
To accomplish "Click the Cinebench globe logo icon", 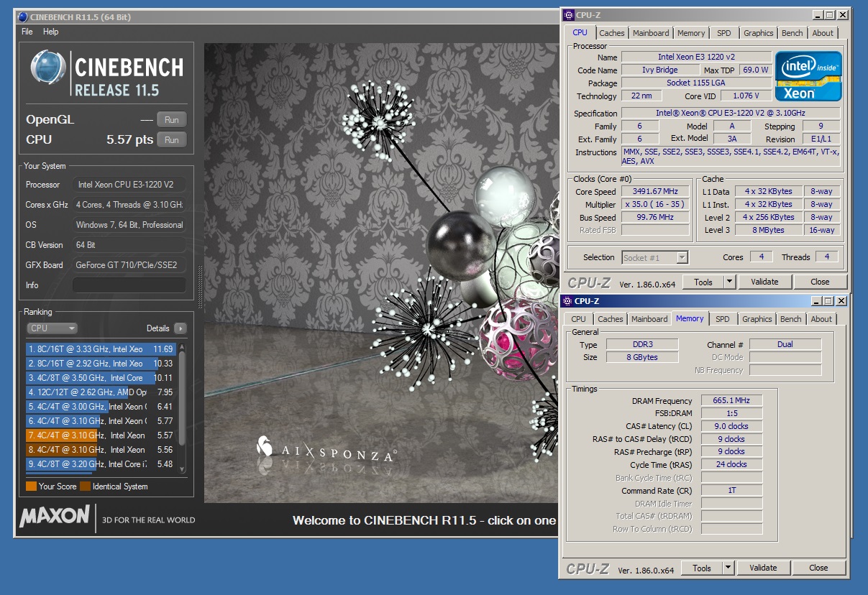I will point(48,68).
